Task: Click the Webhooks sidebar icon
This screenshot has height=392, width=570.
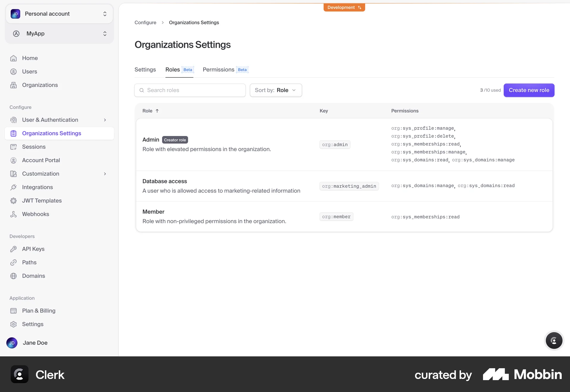Action: coord(14,214)
